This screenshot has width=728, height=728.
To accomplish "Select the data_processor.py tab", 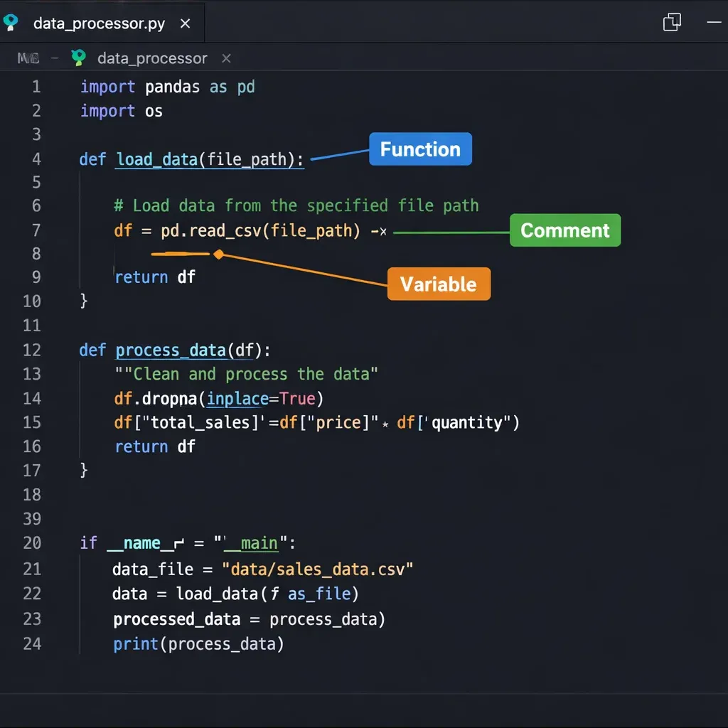I will [99, 23].
